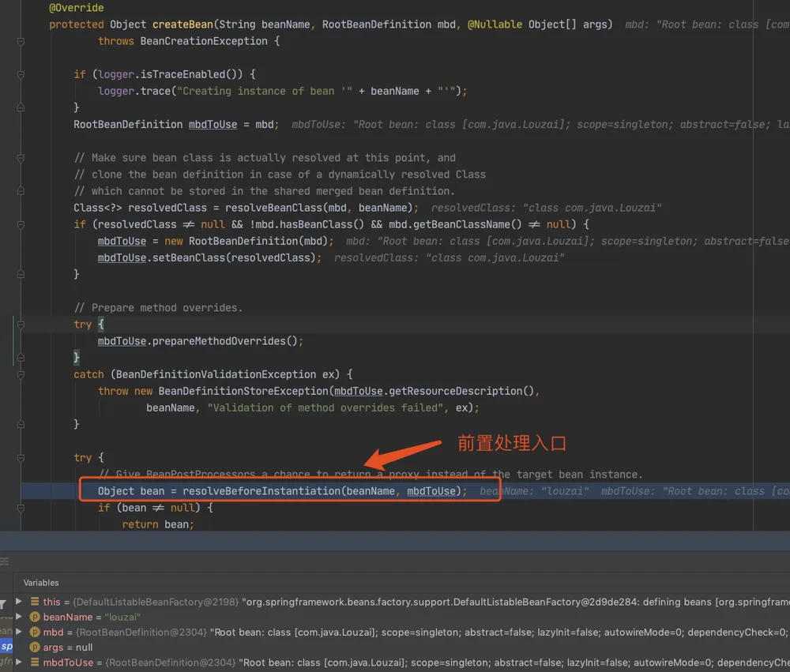Click hasBeanClass() in the if condition
Image resolution: width=790 pixels, height=672 pixels.
tap(322, 225)
